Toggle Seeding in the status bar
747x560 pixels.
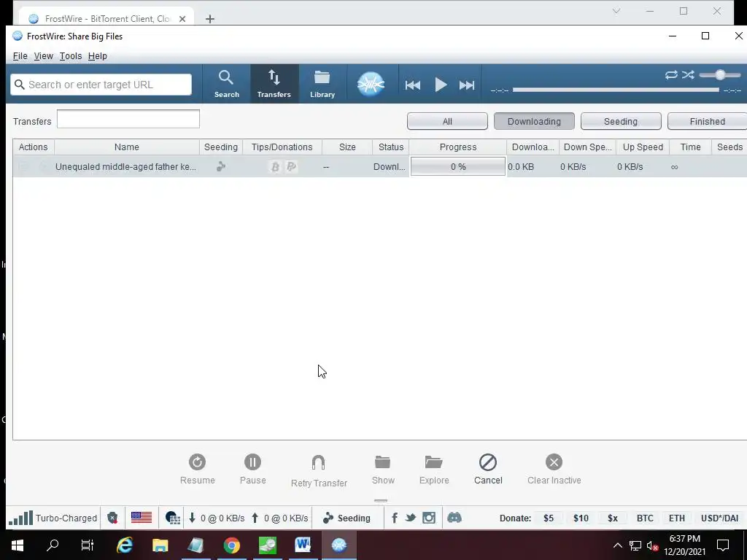click(x=347, y=518)
